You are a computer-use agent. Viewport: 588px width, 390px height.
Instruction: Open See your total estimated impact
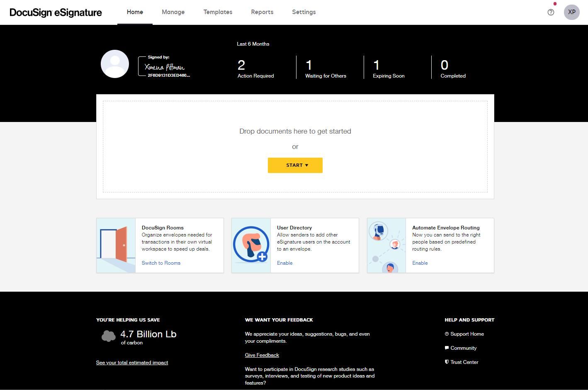pyautogui.click(x=132, y=362)
